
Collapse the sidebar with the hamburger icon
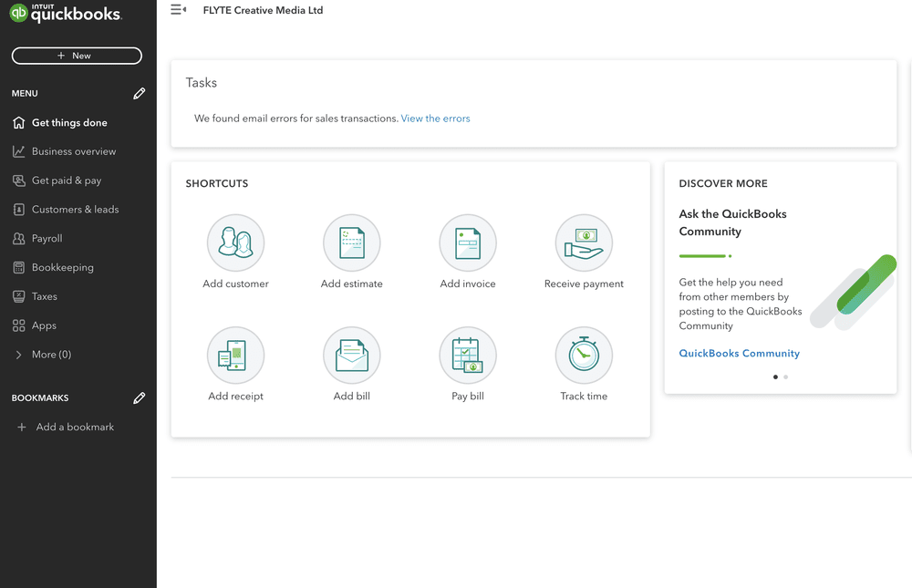pos(178,10)
